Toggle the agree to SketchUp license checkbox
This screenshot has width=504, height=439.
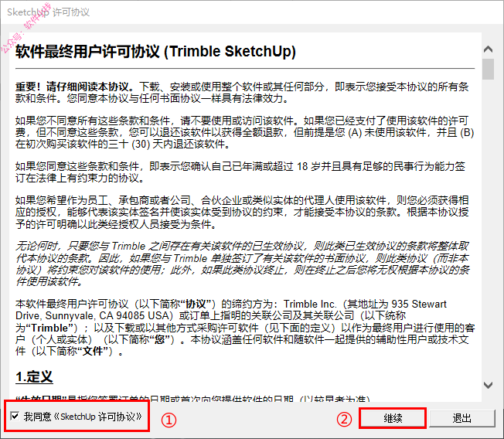pos(15,416)
